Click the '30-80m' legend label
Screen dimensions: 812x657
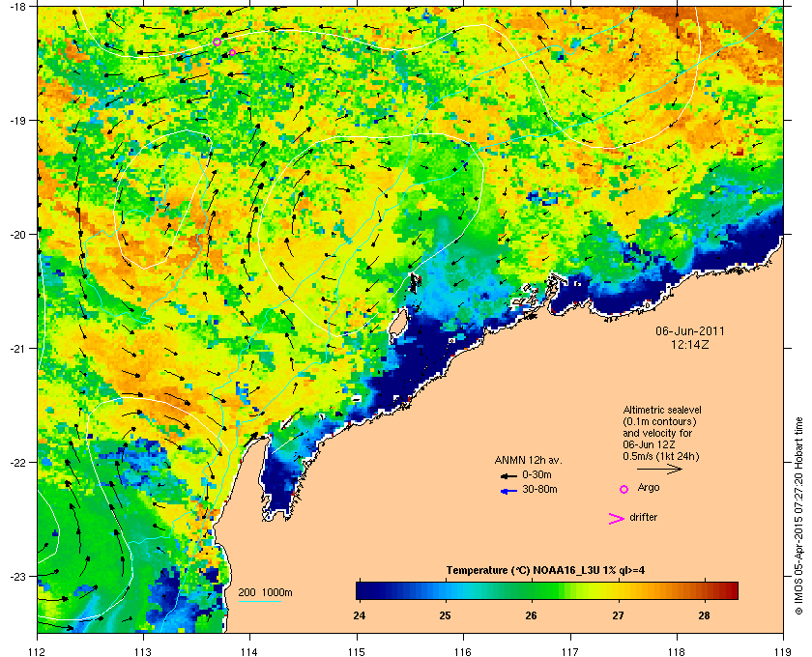pyautogui.click(x=539, y=489)
